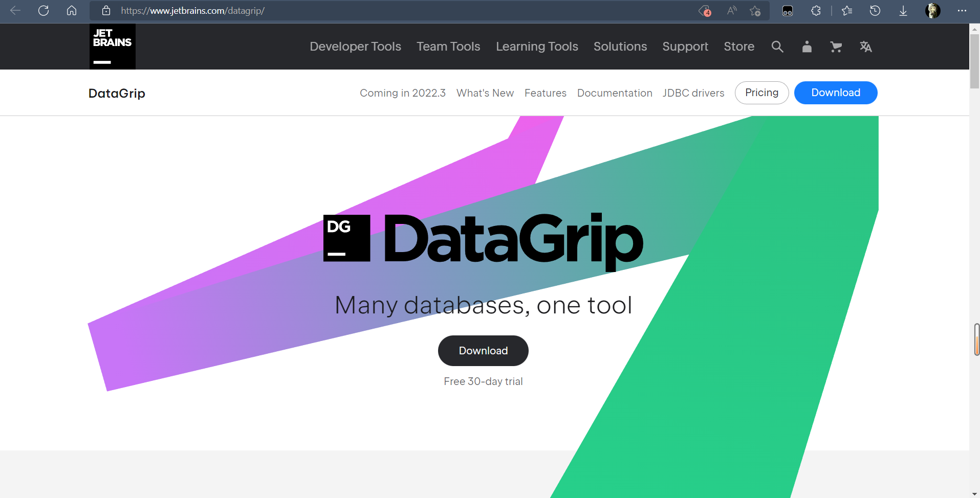Screen dimensions: 980x498
Task: Open the Store menu
Action: click(739, 47)
